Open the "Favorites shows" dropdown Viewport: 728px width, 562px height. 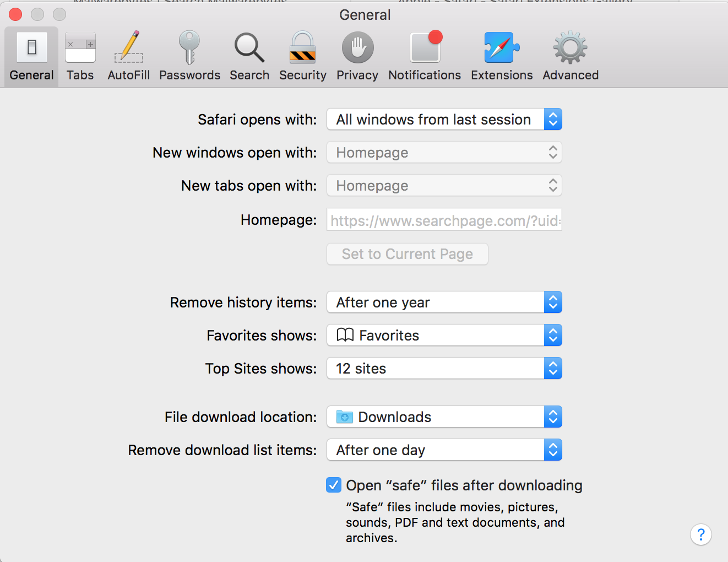tap(444, 335)
